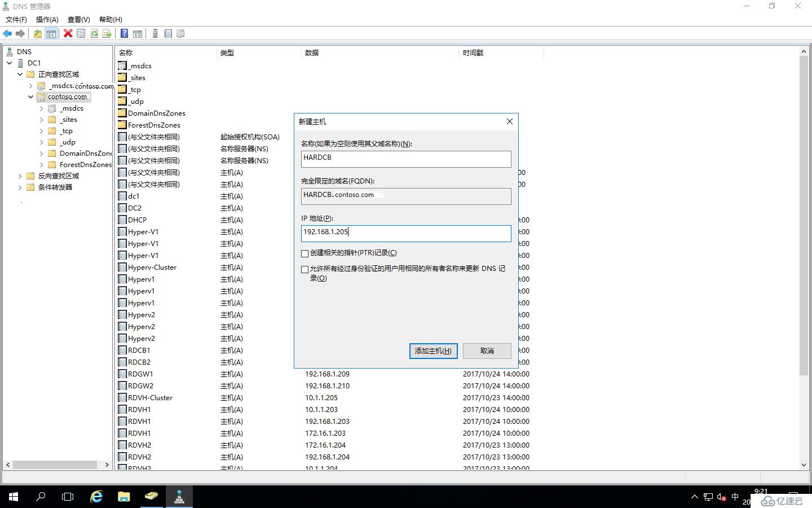Click the host name field containing HARDCB
The height and width of the screenshot is (508, 812).
click(406, 159)
